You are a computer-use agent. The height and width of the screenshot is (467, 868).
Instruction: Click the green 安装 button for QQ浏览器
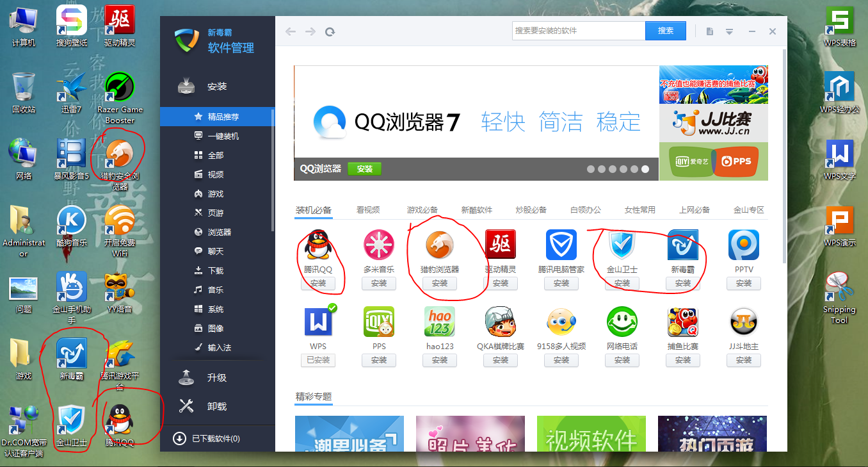coord(364,169)
